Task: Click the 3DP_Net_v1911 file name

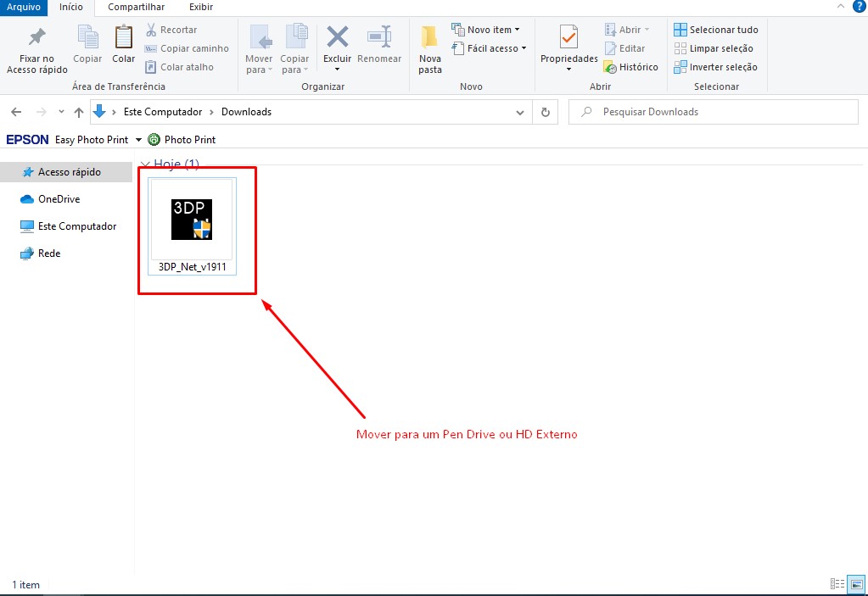Action: pyautogui.click(x=192, y=267)
